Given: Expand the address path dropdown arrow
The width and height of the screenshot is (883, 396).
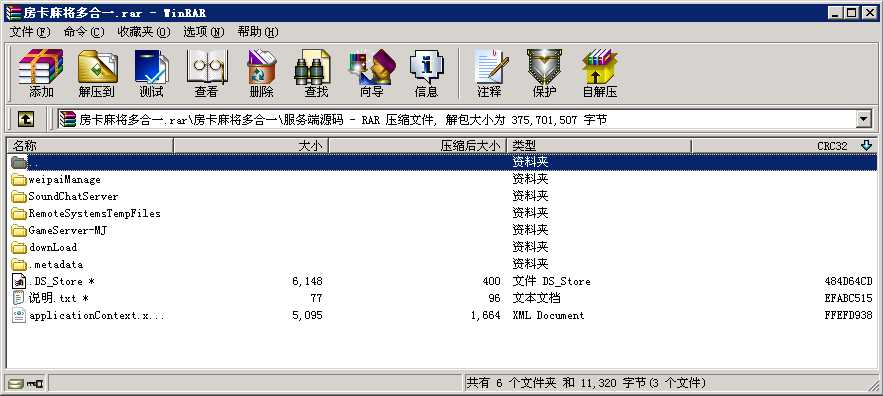Looking at the screenshot, I should click(x=863, y=119).
